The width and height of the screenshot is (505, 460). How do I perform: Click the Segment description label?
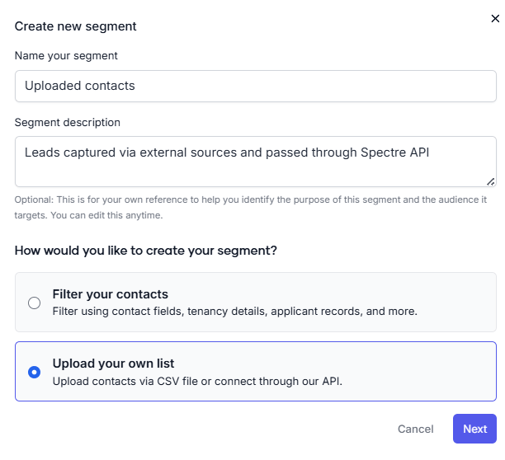(67, 122)
